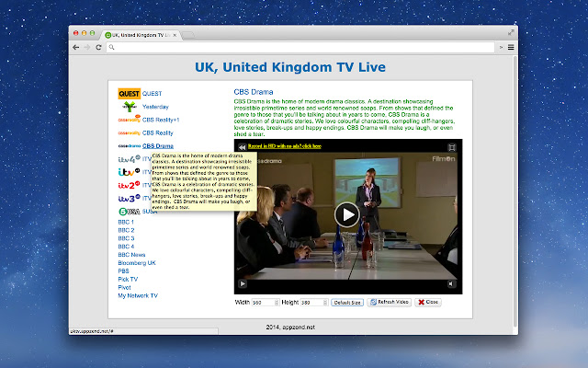Click the 5USA channel logo
The image size is (588, 368).
[129, 212]
